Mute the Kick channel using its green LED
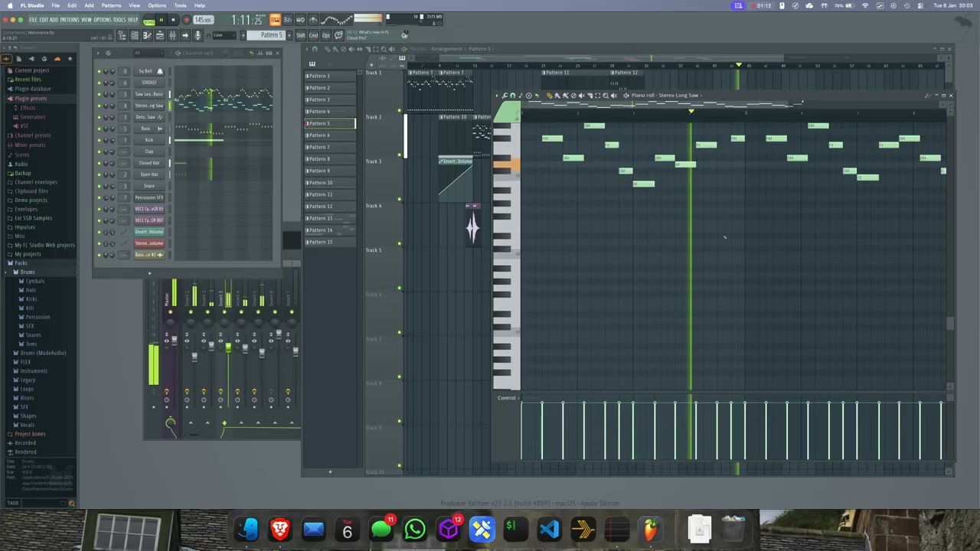980x551 pixels. 100,140
